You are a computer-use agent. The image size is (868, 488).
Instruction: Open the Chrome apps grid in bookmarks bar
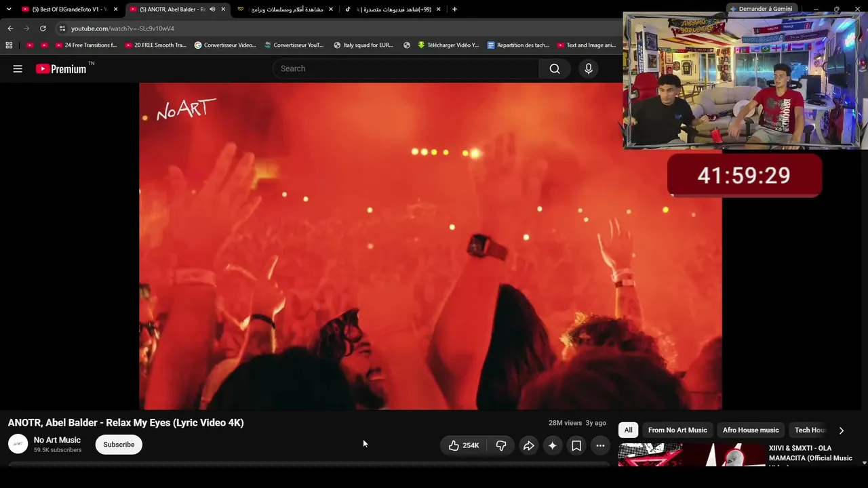coord(9,45)
